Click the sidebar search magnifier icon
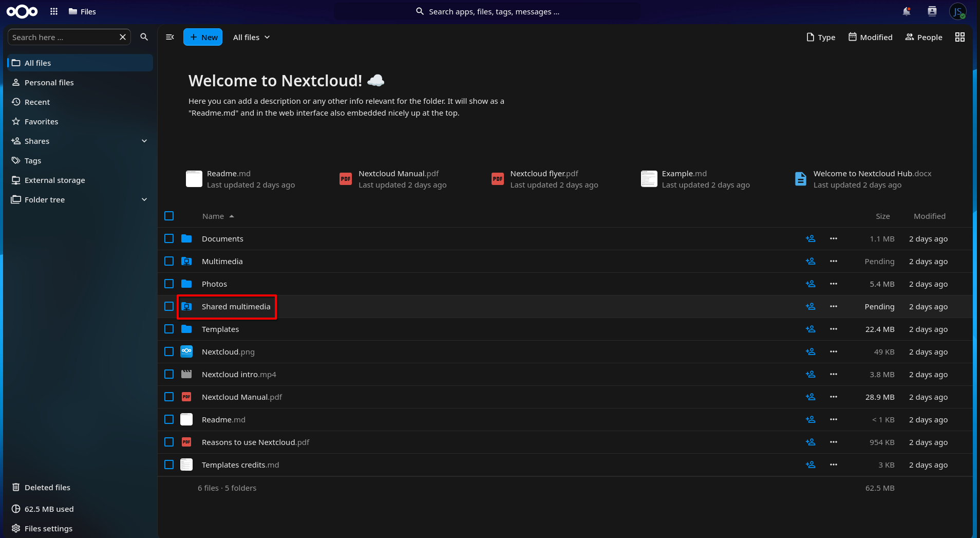 coord(144,37)
